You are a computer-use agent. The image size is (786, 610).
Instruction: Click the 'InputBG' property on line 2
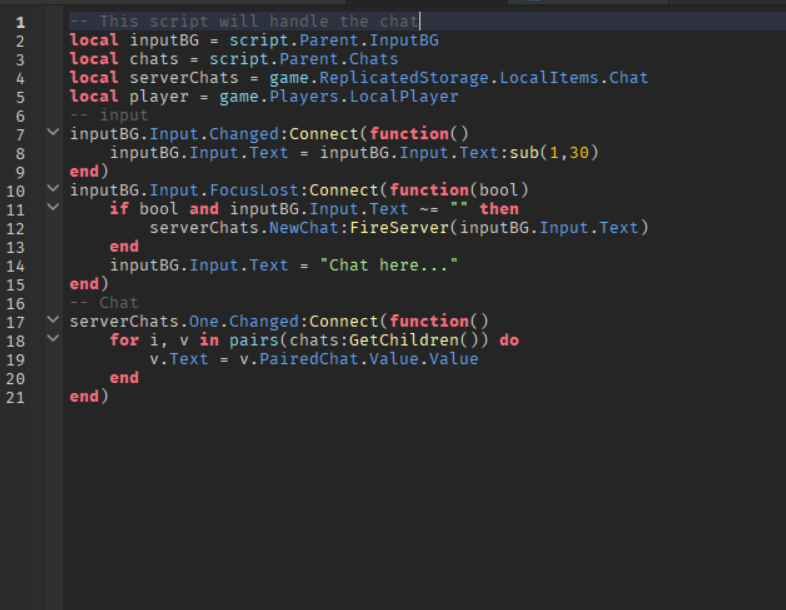coord(404,40)
